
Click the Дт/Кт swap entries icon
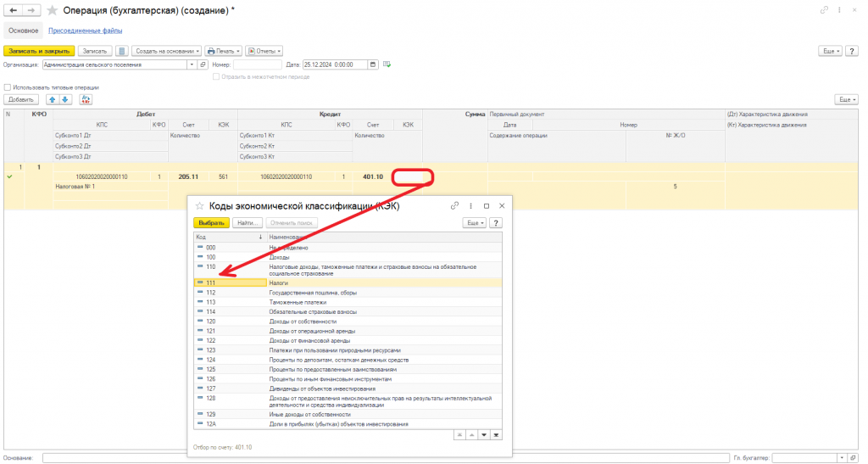(x=86, y=99)
